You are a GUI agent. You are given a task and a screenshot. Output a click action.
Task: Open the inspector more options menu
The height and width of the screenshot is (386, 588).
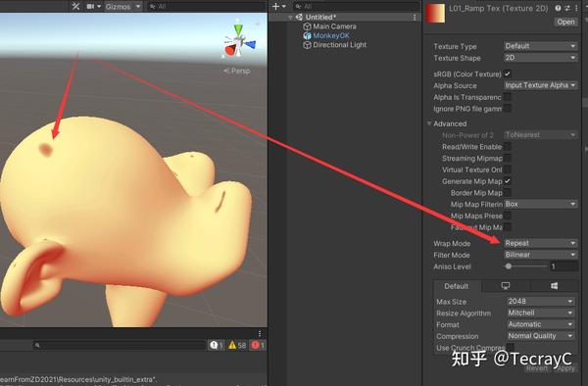pos(576,8)
